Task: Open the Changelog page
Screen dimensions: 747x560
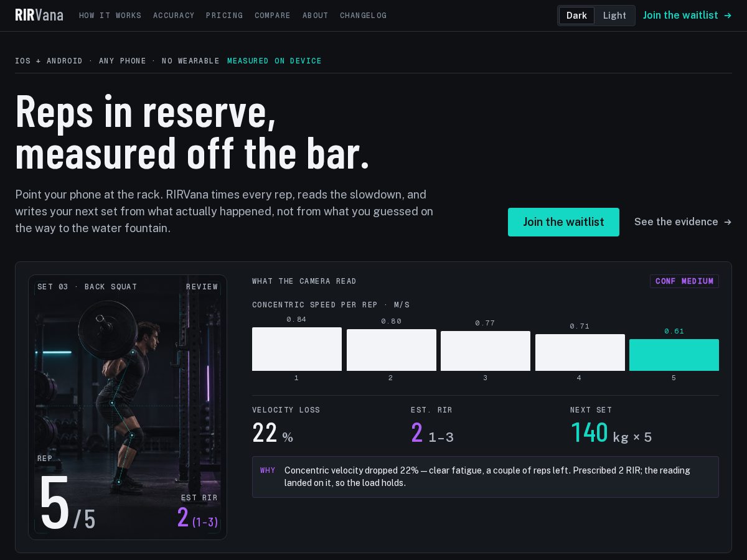Action: [x=364, y=16]
